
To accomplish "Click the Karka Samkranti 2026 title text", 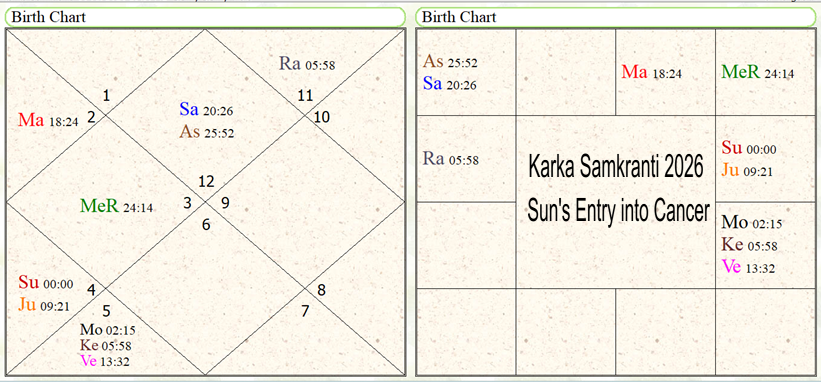I will [616, 167].
